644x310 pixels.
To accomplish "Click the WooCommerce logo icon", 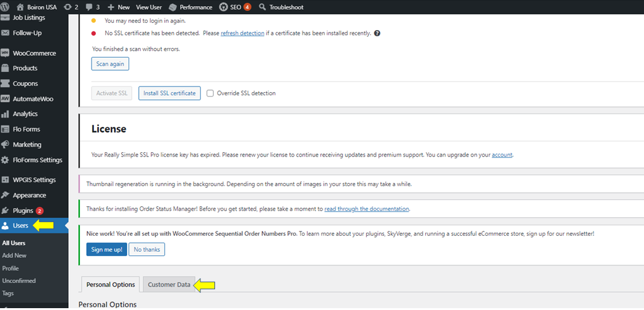I will coord(6,53).
